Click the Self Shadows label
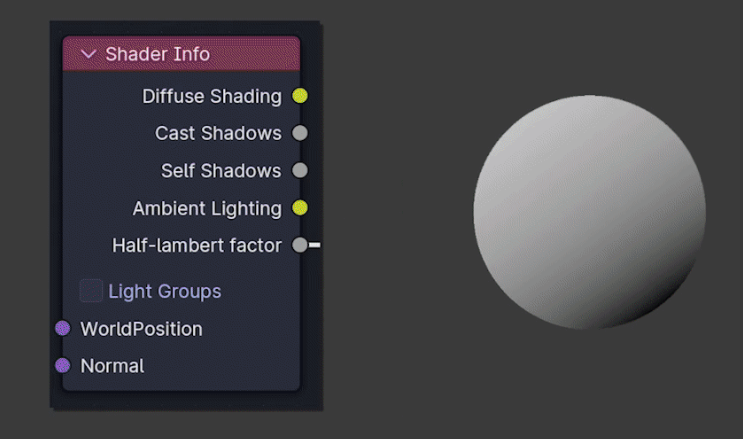 pos(221,171)
